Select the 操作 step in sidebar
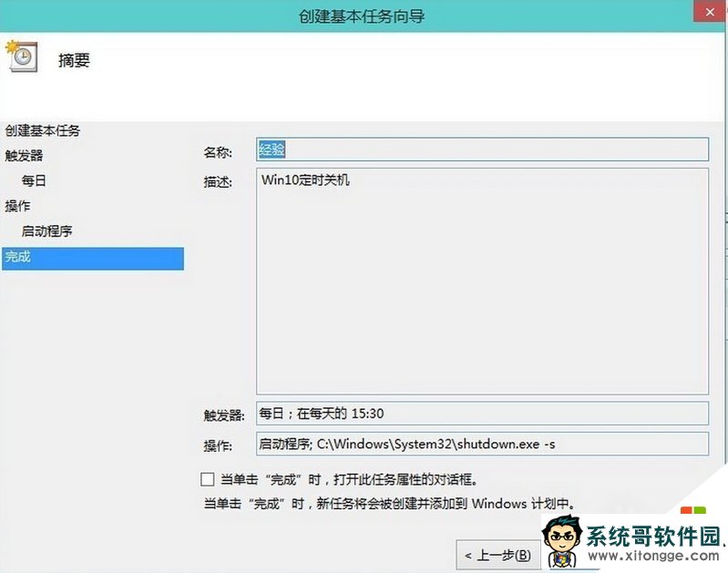The height and width of the screenshot is (573, 728). [x=17, y=206]
